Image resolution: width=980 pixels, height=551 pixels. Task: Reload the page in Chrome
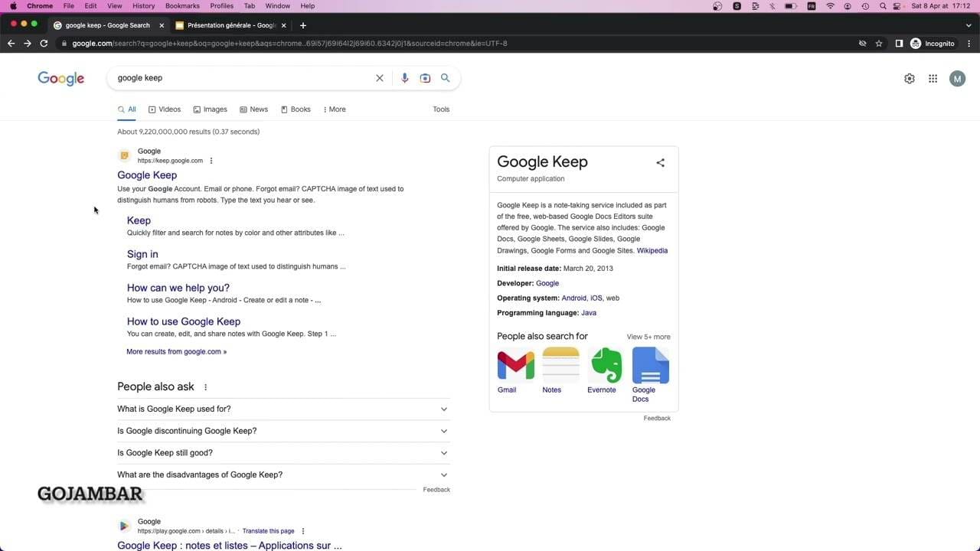[44, 44]
